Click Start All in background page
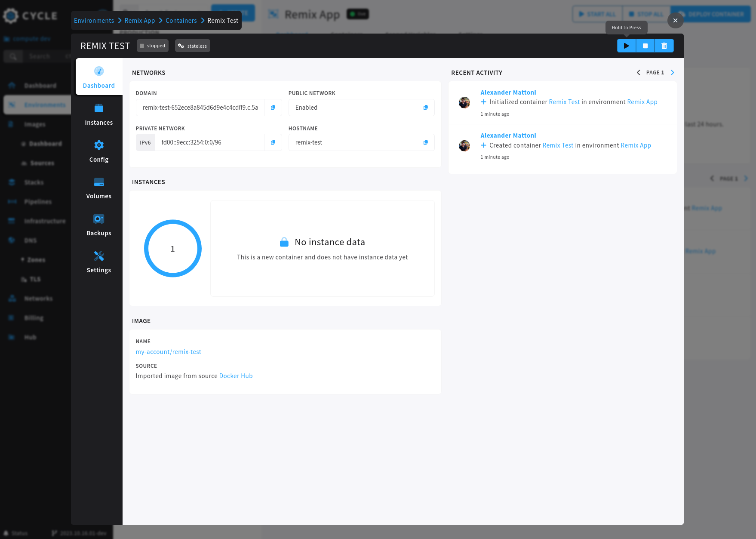Screen dimensions: 756x539 point(596,14)
